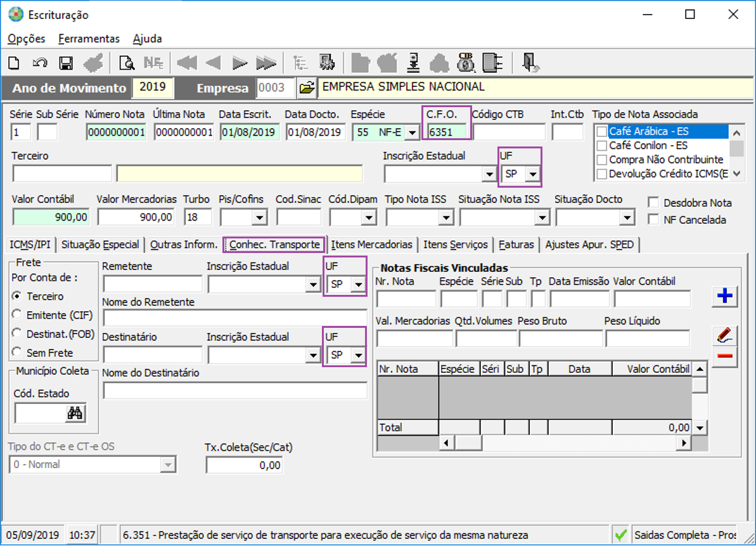The height and width of the screenshot is (546, 756).
Task: Select the Destinat.(FOB) radio button
Action: [x=17, y=334]
